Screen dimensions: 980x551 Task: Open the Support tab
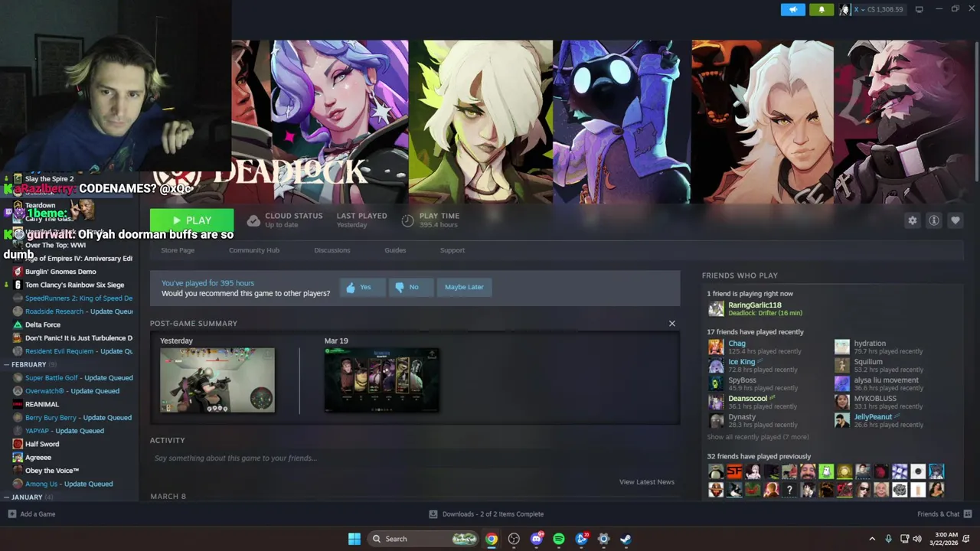click(452, 250)
